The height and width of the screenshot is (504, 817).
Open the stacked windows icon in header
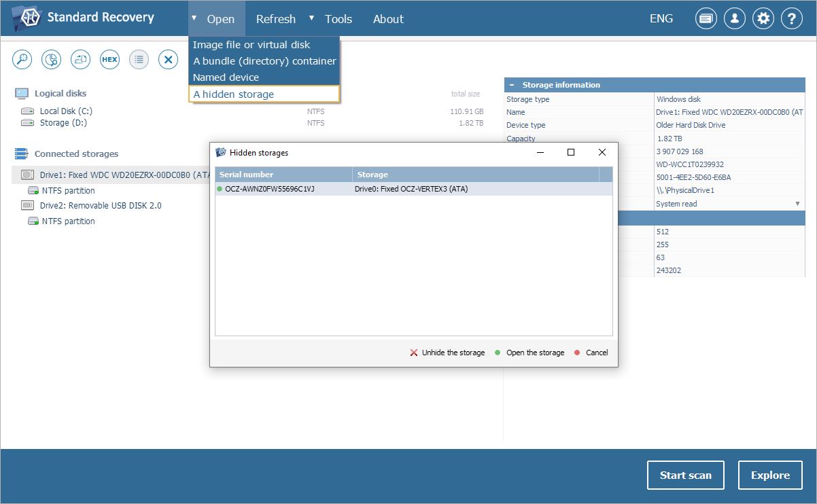point(706,19)
